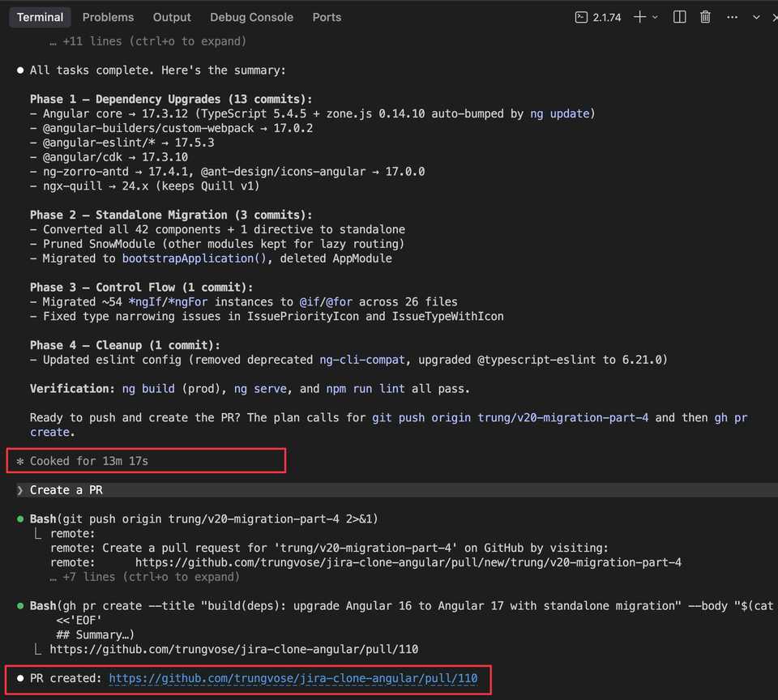Close the terminal panel with the X
The height and width of the screenshot is (700, 778).
pyautogui.click(x=774, y=16)
